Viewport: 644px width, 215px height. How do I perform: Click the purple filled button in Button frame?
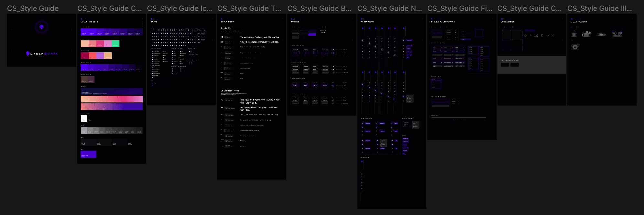tap(312, 34)
